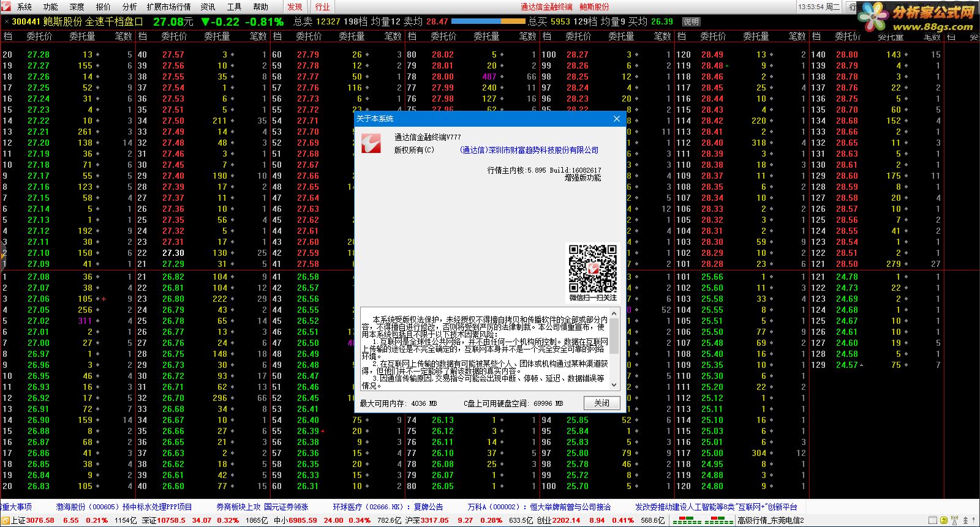
Task: Click sell price 27.28 at level 20
Action: tap(39, 54)
